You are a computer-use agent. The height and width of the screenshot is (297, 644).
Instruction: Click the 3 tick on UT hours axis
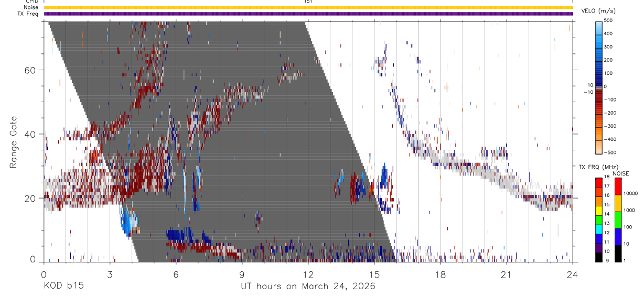coord(110,274)
